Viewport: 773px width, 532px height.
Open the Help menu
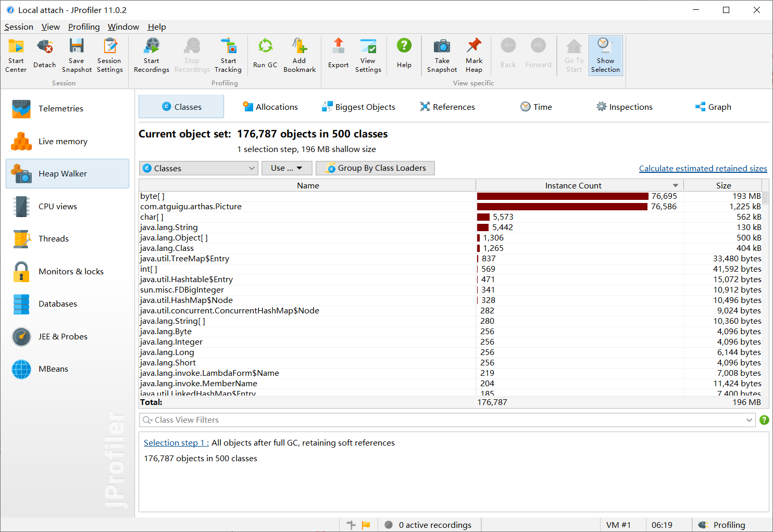click(157, 27)
